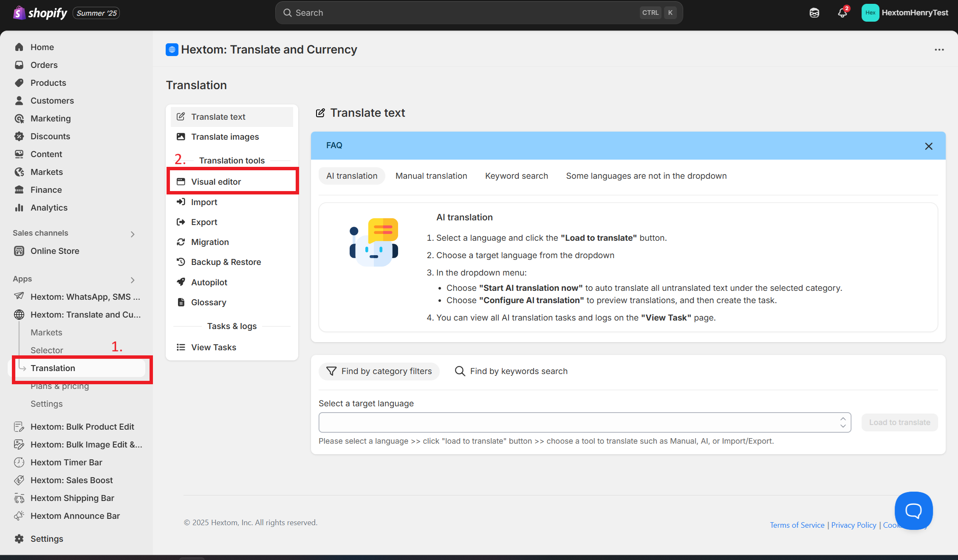Click the Finance bank icon

pos(19,190)
